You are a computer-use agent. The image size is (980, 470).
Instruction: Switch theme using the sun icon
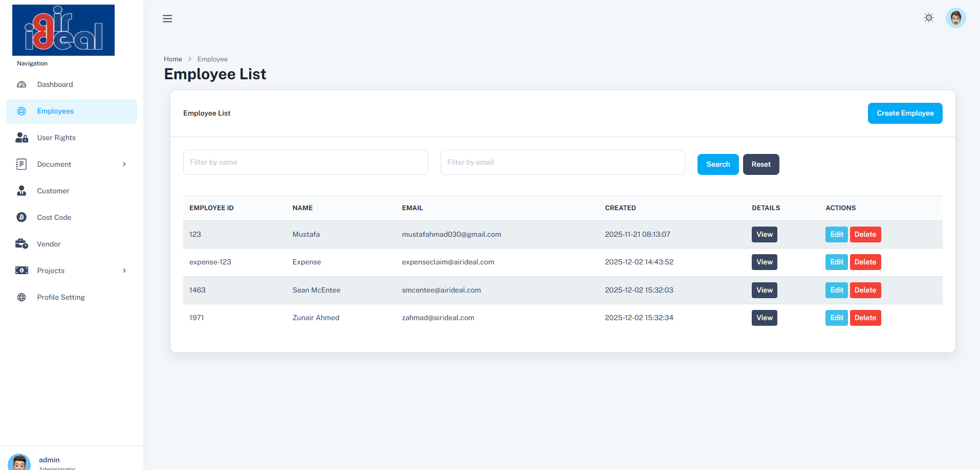pos(929,18)
